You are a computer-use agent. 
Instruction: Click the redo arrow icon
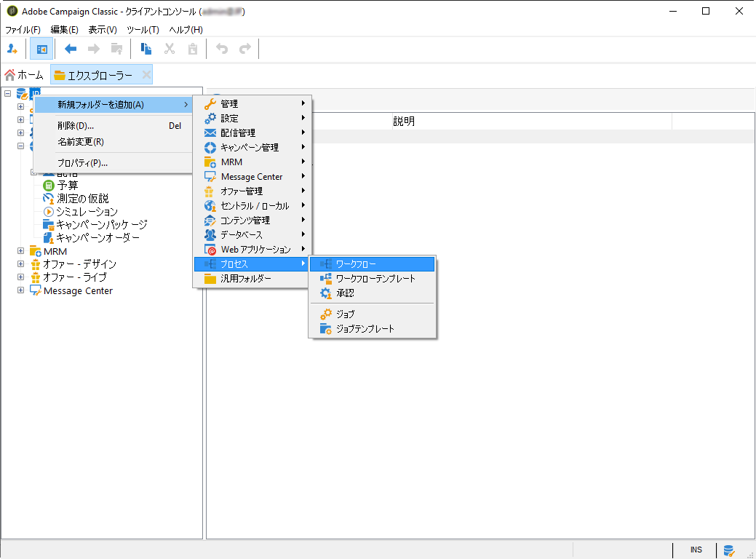click(245, 49)
